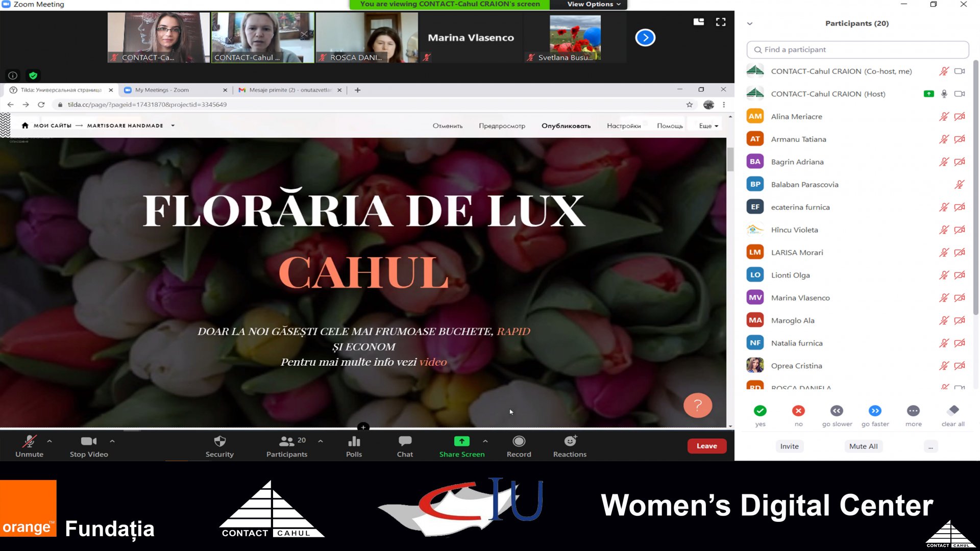Image resolution: width=980 pixels, height=551 pixels.
Task: Click the go faster feedback icon
Action: pyautogui.click(x=875, y=411)
